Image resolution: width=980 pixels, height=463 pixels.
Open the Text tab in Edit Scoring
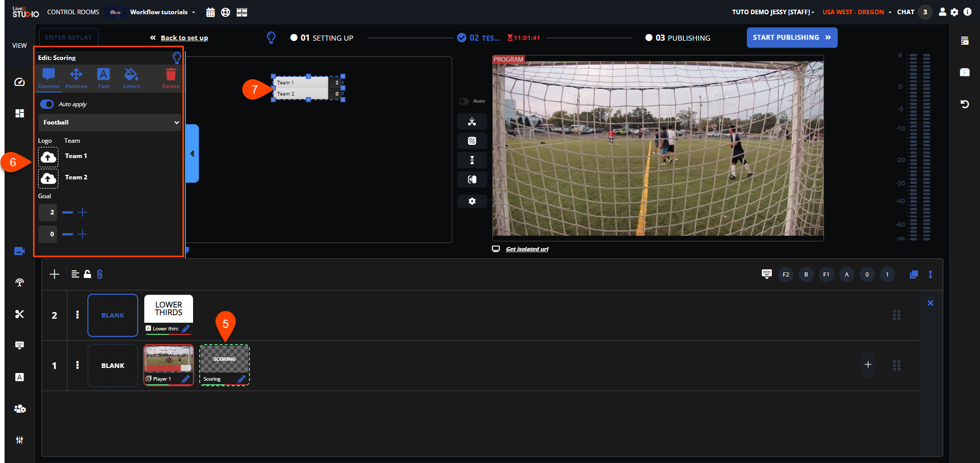tap(104, 78)
